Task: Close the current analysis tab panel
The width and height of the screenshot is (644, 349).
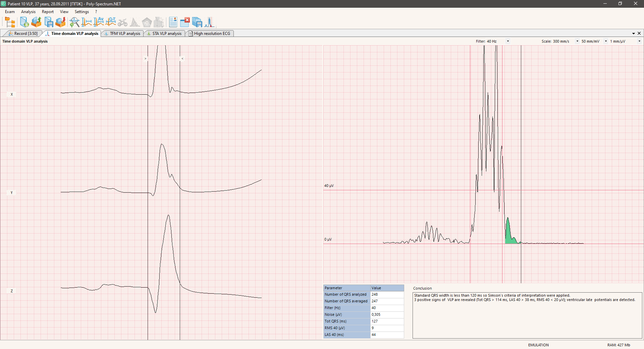Action: 639,34
